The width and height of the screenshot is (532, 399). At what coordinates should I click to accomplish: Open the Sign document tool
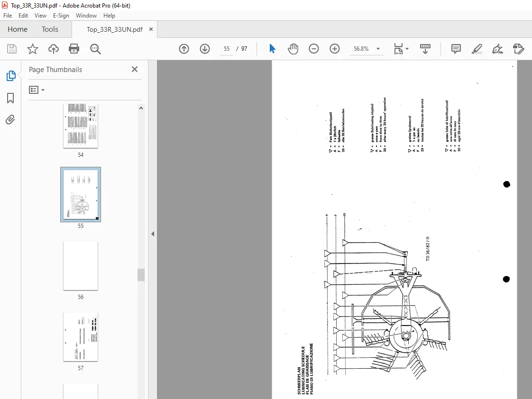tap(497, 49)
